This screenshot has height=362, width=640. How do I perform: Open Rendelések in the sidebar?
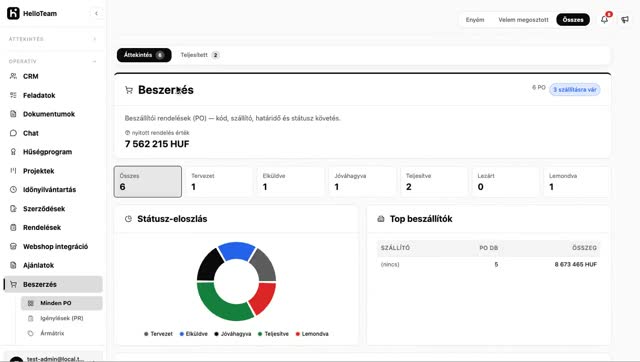52,227
